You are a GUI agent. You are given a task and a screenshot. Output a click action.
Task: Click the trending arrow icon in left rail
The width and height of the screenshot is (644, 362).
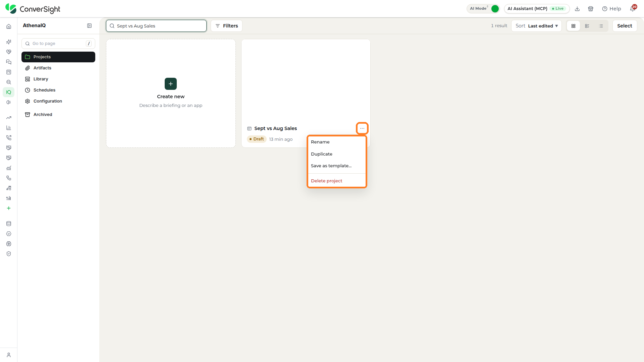[9, 118]
